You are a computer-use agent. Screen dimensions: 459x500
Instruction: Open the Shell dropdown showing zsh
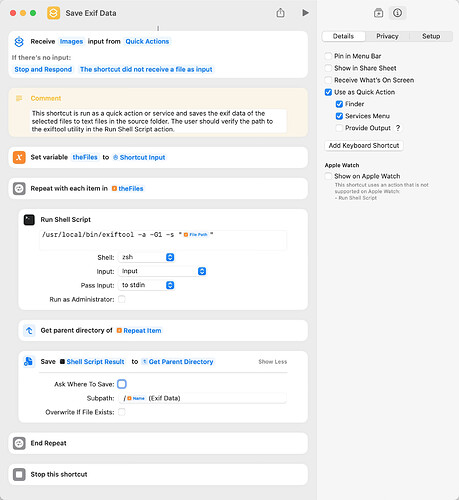pyautogui.click(x=147, y=257)
